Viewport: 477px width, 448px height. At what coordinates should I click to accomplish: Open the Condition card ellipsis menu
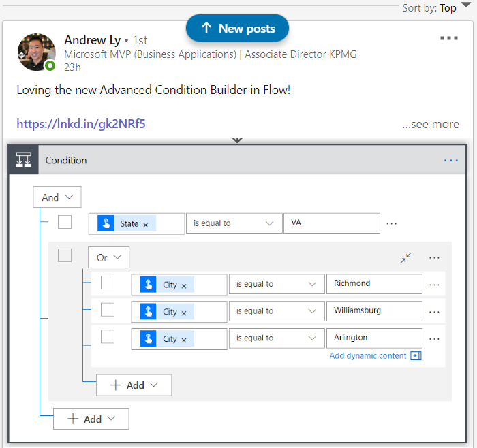tap(451, 160)
